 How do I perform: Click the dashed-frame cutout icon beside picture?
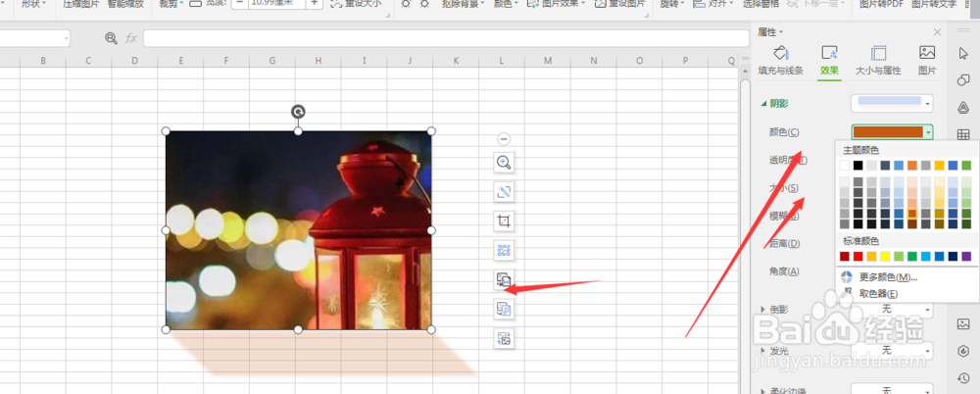pos(504,250)
